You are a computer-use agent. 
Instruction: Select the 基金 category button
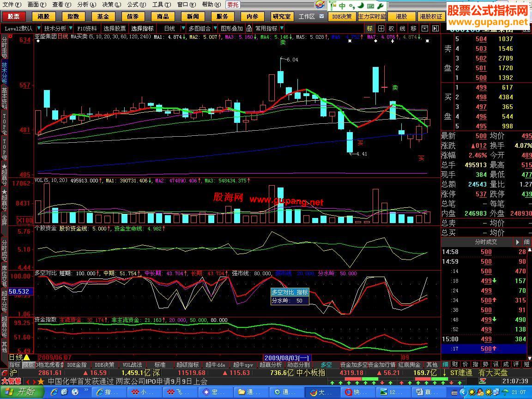(103, 16)
